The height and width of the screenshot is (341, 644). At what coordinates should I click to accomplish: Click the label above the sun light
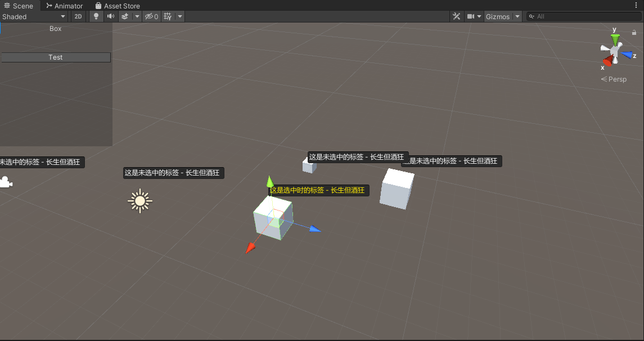pos(174,173)
